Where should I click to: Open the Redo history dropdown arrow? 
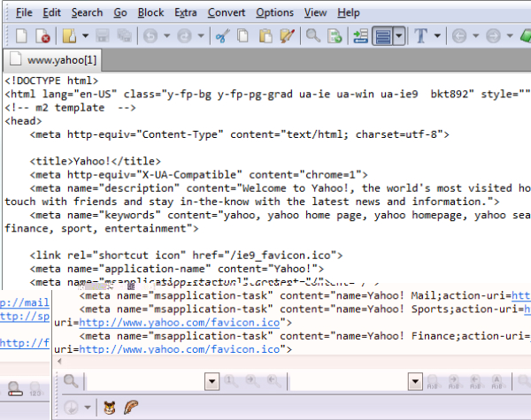point(201,35)
